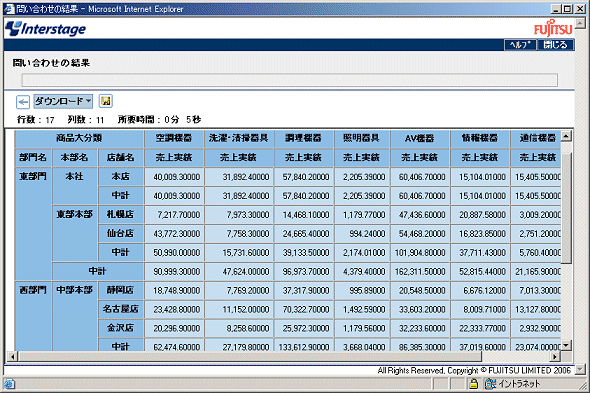Click the 名古屋店 store cell
This screenshot has height=393, width=590.
(121, 309)
